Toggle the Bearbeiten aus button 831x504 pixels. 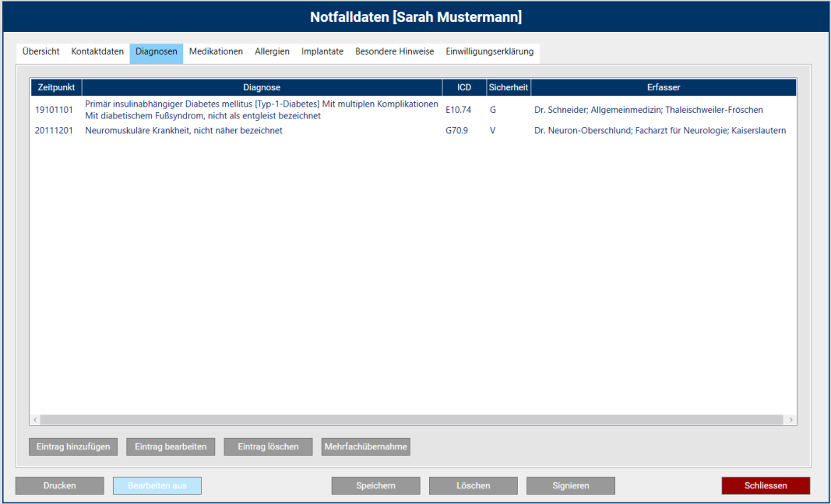(x=157, y=486)
